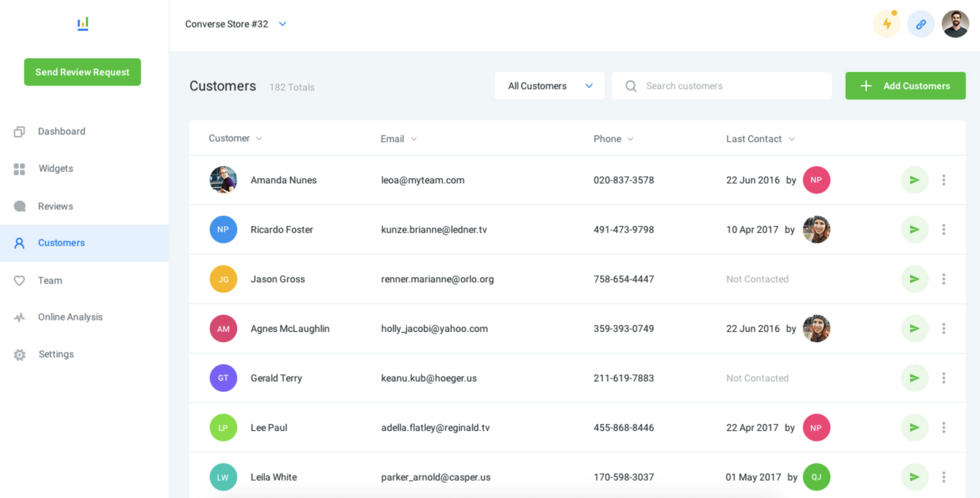Go to Dashboard in sidebar
980x498 pixels.
[61, 131]
